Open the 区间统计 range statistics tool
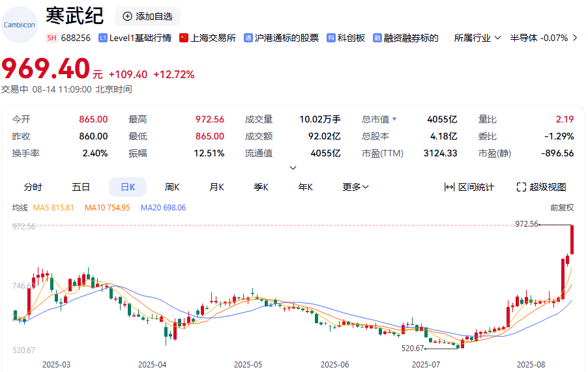Screen dimensions: 588x372 click(469, 187)
